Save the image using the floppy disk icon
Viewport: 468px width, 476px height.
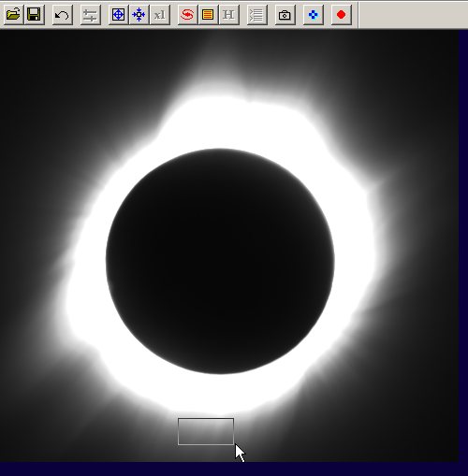[34, 14]
